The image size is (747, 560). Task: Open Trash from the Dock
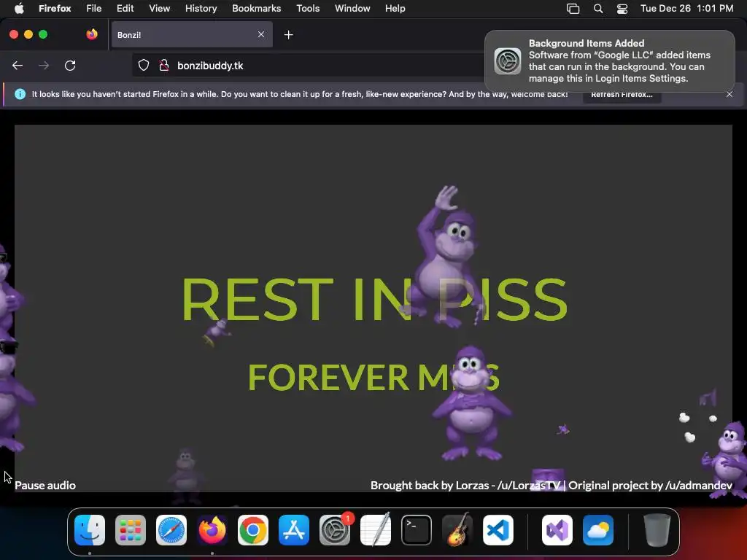[657, 530]
